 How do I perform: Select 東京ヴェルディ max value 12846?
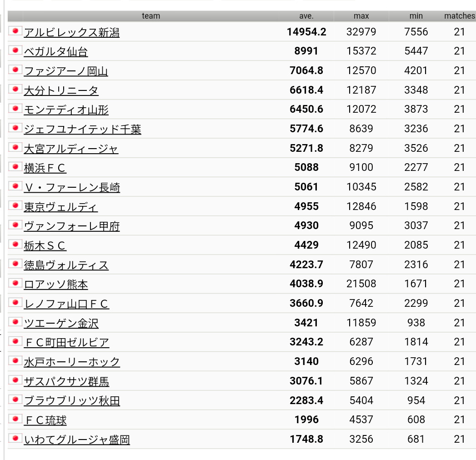[361, 206]
